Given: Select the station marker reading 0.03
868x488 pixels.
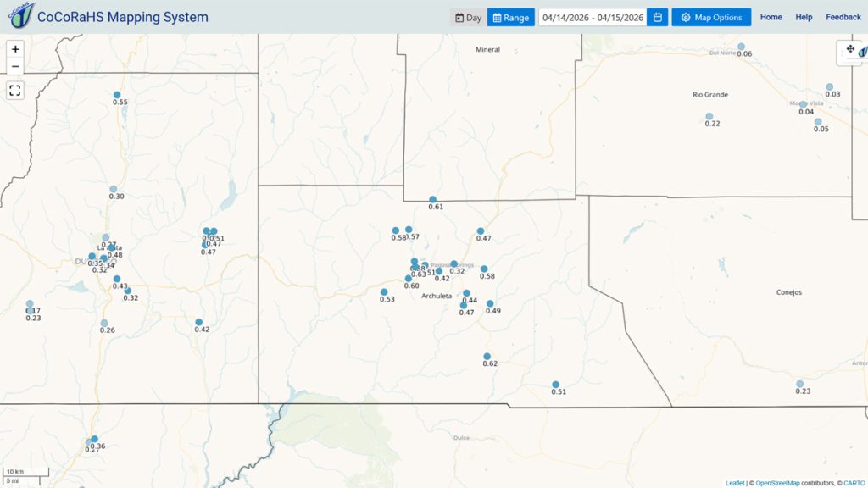Looking at the screenshot, I should tap(830, 87).
